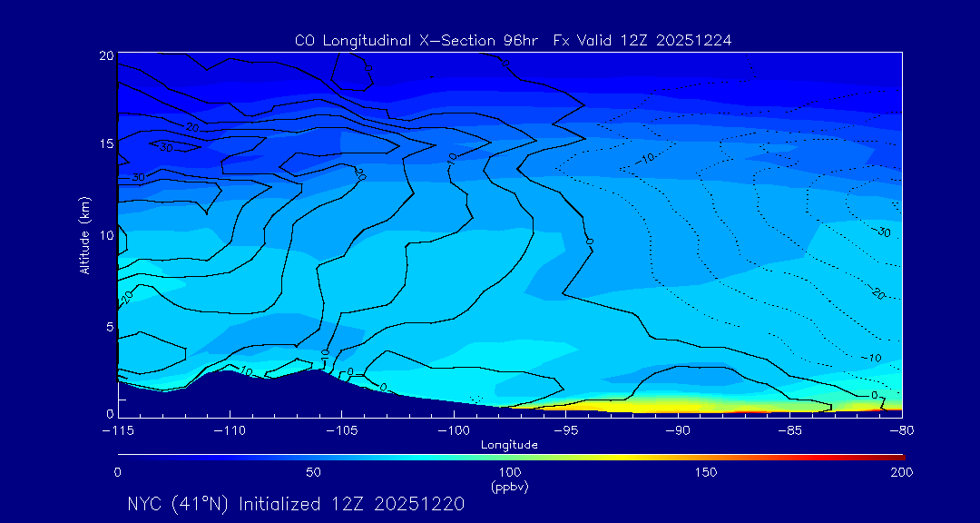Click the plot title CO Longitudinal X-Section
This screenshot has height=523, width=980.
point(514,41)
